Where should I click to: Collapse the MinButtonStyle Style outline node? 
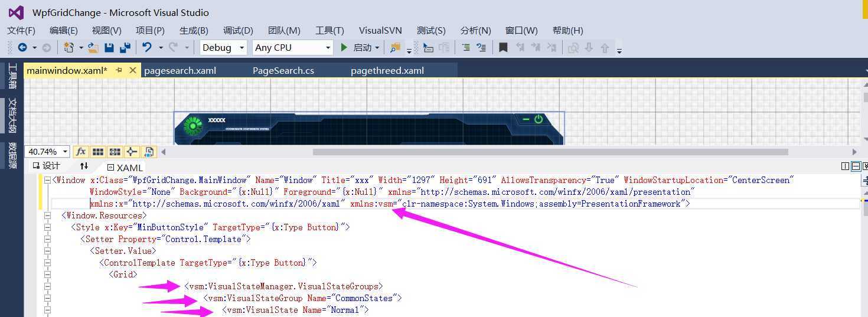(x=47, y=227)
